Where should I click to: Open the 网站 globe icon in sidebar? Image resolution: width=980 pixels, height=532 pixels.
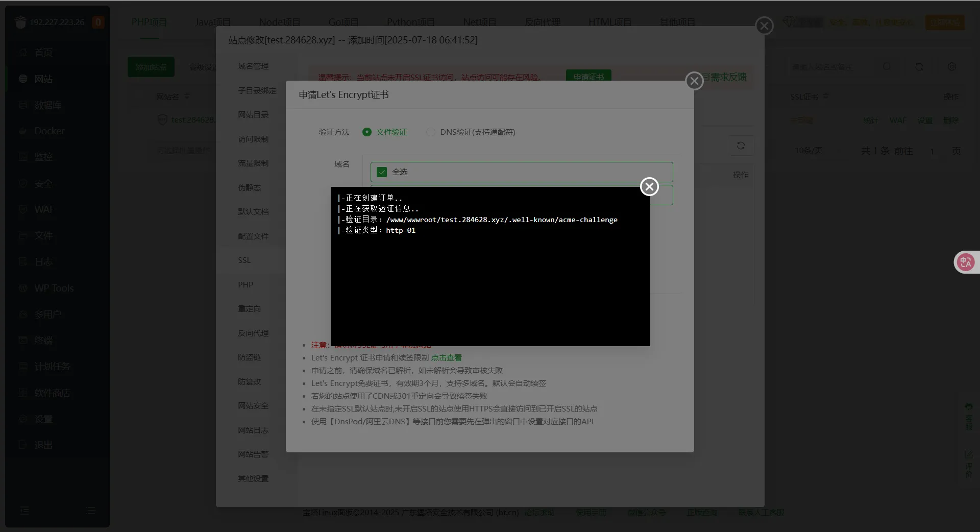pyautogui.click(x=23, y=79)
